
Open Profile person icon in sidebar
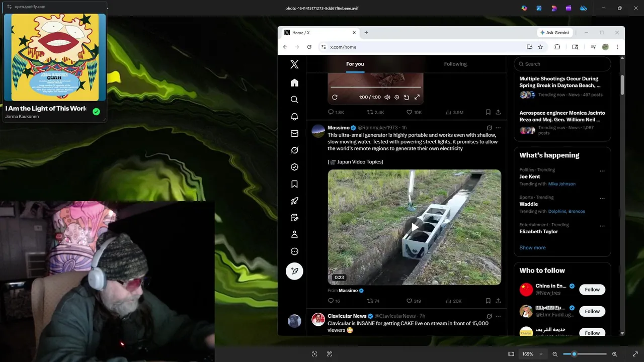[x=294, y=234]
